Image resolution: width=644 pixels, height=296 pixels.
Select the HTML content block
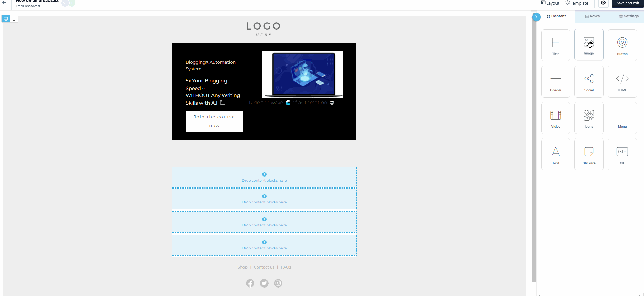pyautogui.click(x=622, y=81)
